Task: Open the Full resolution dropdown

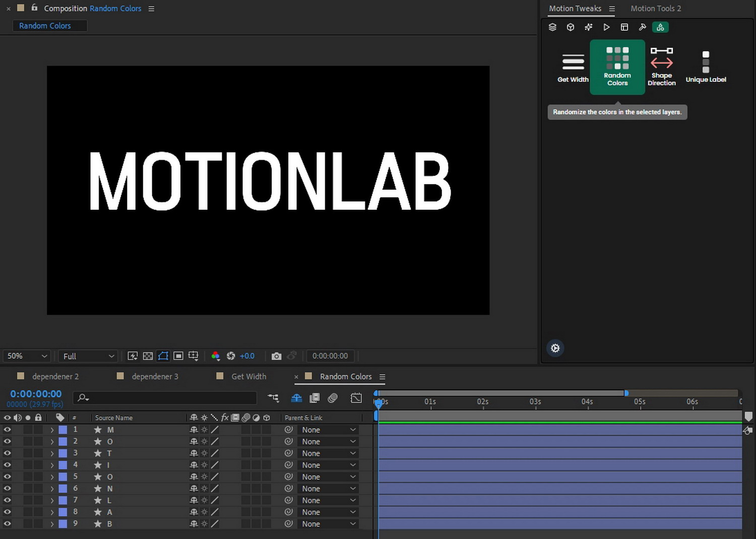Action: pos(88,356)
